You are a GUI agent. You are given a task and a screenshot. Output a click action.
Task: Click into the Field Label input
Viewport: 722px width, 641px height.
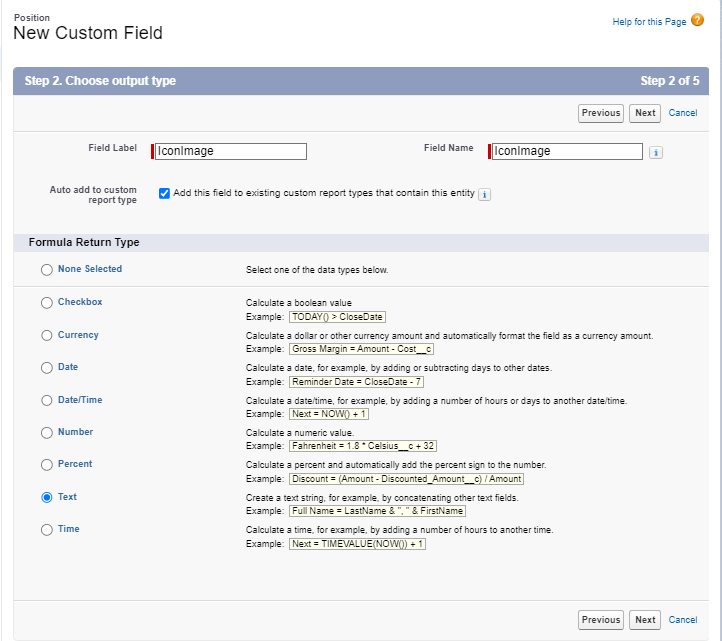pos(231,151)
